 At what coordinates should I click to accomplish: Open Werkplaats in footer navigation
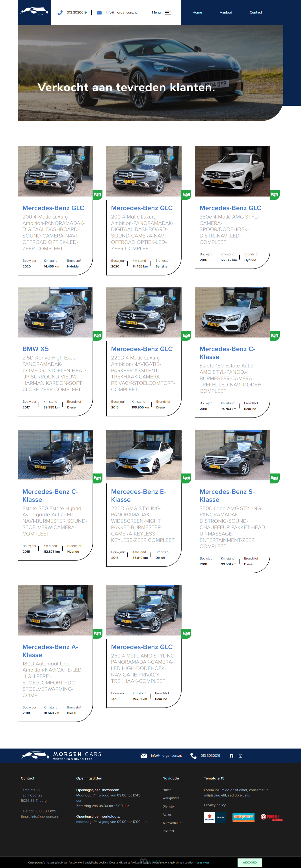click(x=171, y=798)
